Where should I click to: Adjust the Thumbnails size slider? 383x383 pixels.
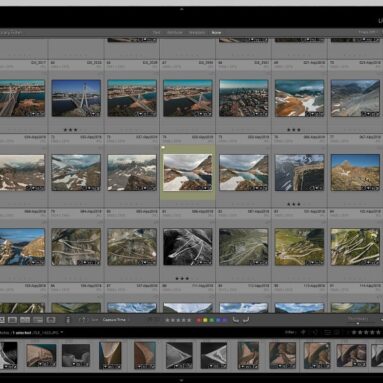[x=358, y=323]
